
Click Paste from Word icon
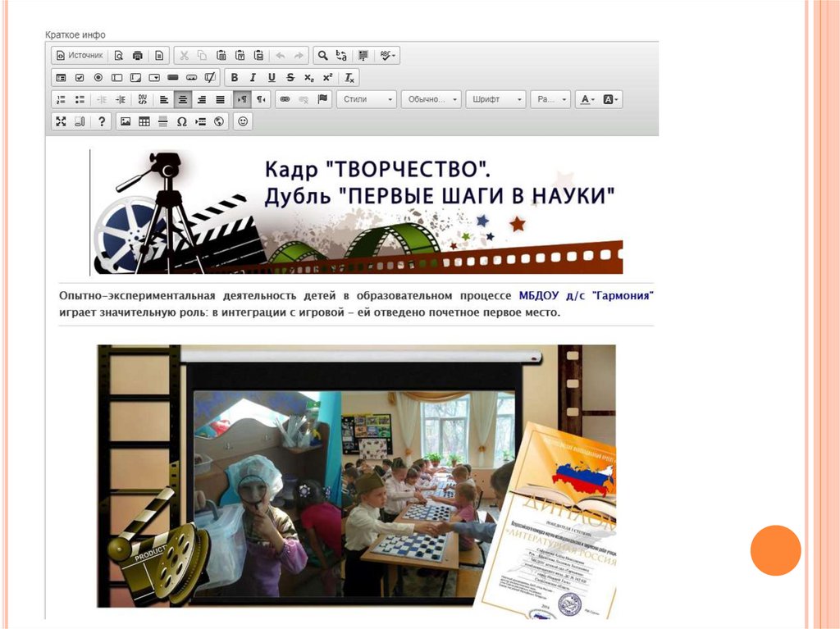coord(258,55)
